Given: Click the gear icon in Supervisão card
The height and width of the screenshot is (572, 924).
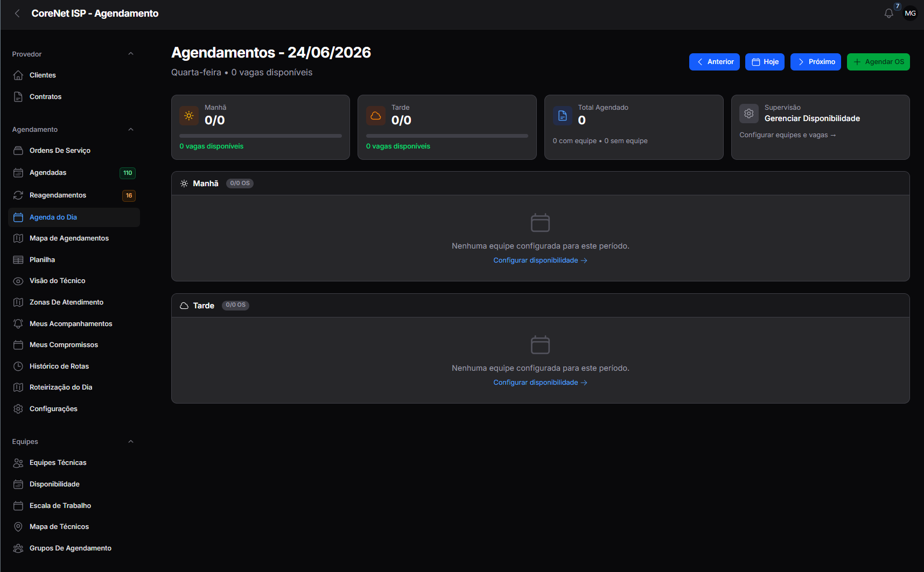Looking at the screenshot, I should tap(748, 114).
